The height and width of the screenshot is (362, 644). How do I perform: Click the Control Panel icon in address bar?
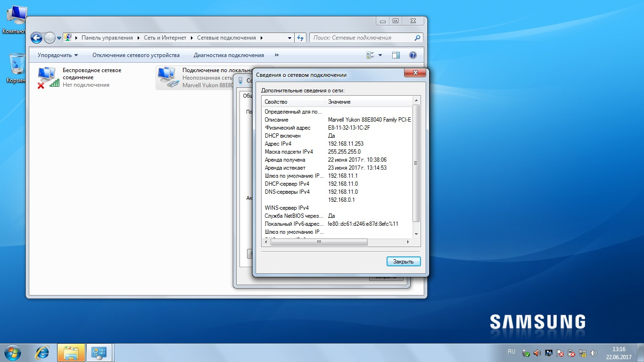68,38
